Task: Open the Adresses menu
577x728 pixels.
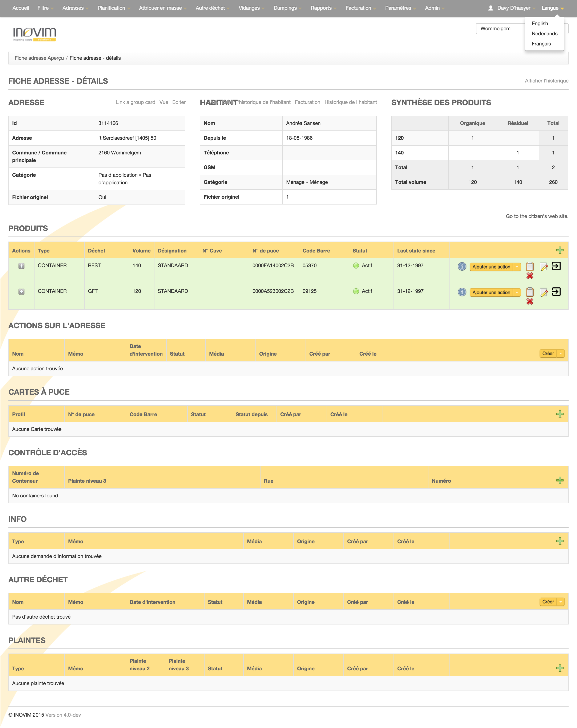Action: [x=76, y=8]
